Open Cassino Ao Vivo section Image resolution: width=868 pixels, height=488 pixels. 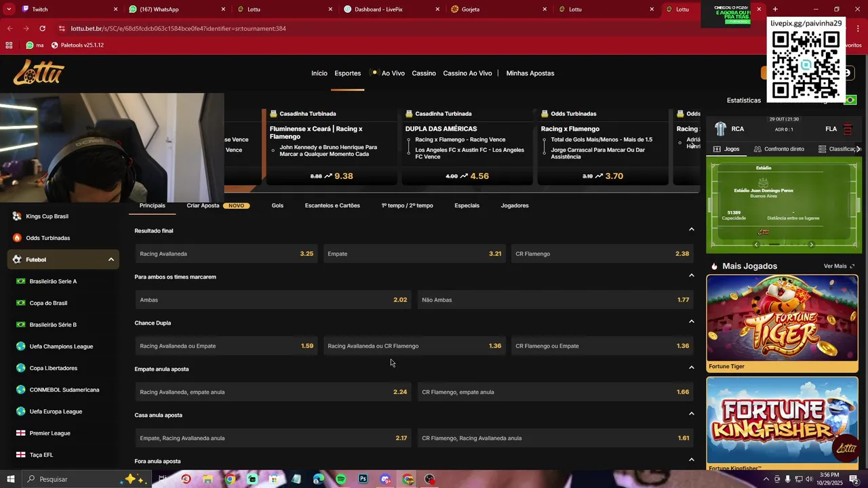[x=467, y=73]
